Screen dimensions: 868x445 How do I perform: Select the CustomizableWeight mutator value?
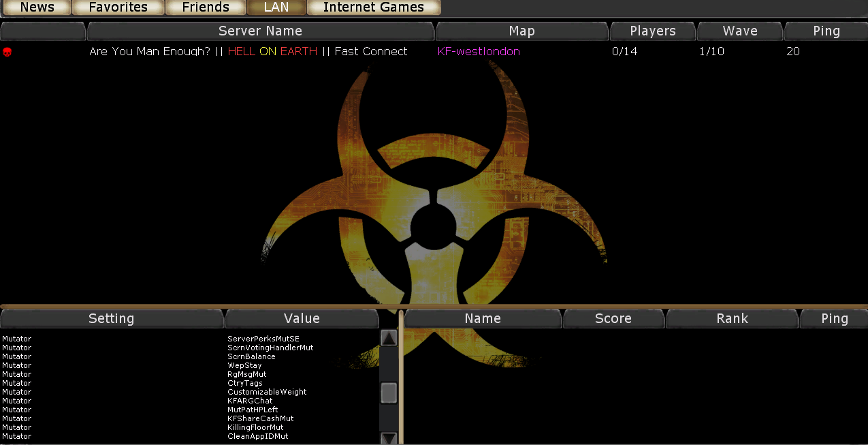pyautogui.click(x=267, y=392)
